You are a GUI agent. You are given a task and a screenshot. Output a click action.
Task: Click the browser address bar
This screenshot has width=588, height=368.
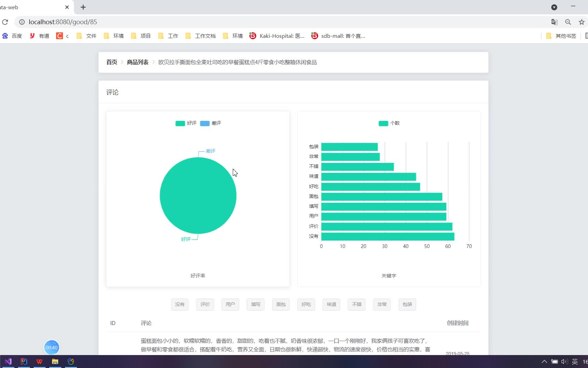[136, 22]
